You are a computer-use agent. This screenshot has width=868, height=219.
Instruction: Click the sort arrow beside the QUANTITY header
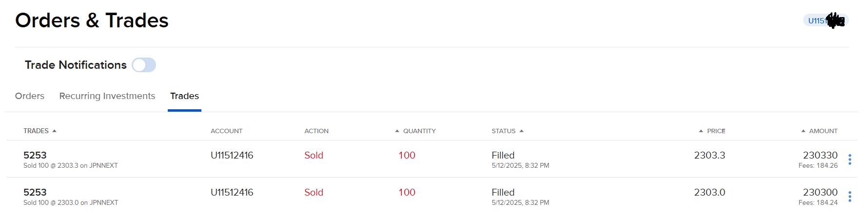pyautogui.click(x=397, y=131)
